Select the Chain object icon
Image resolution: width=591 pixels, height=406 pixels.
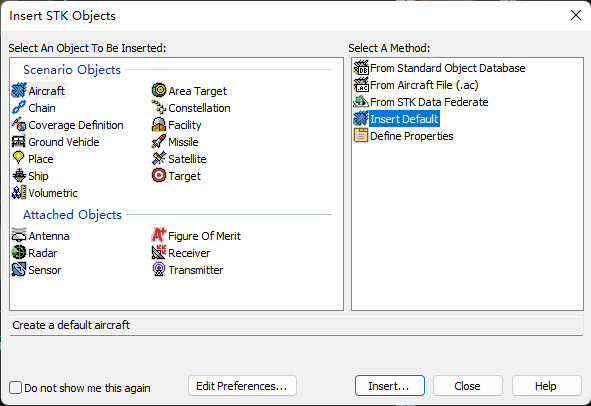point(19,108)
